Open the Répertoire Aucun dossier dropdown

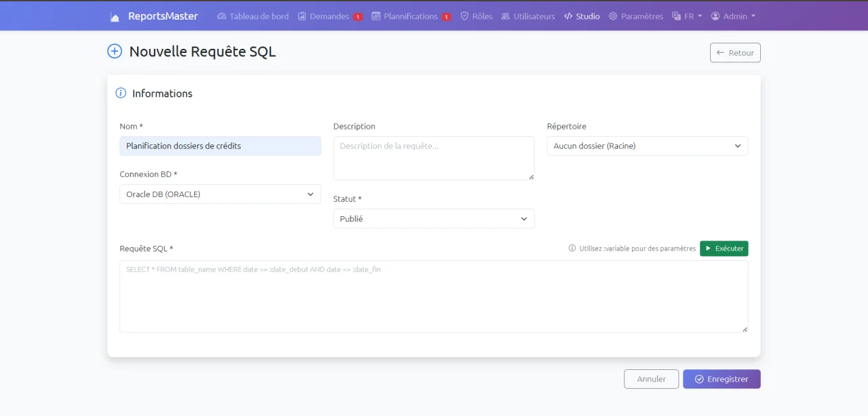(648, 146)
